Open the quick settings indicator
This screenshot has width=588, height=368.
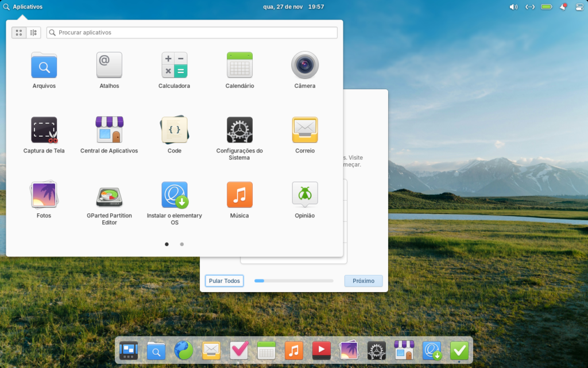[579, 7]
